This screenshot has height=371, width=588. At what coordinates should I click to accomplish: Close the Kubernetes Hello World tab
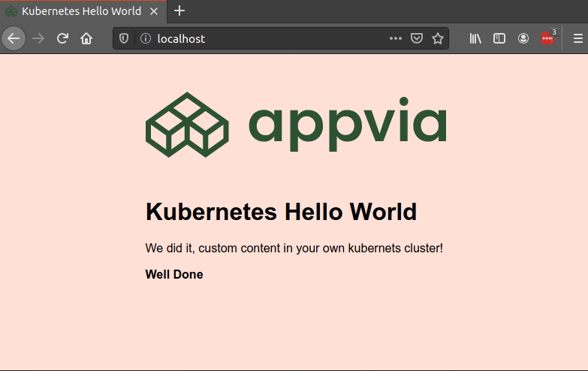tap(154, 11)
